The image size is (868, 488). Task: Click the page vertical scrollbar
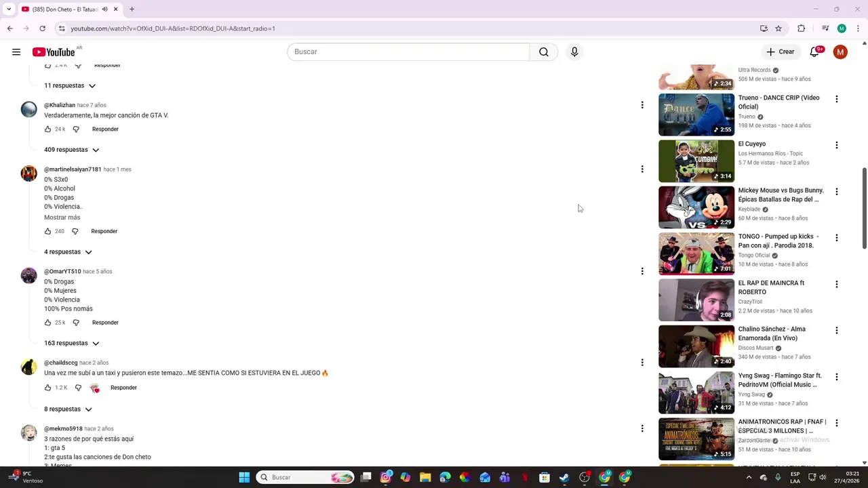[x=864, y=207]
